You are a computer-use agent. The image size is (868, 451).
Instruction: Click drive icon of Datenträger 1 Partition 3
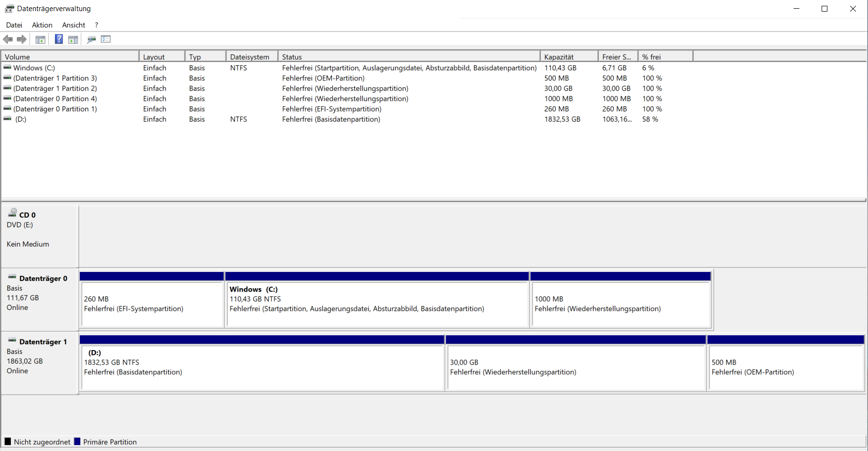7,78
